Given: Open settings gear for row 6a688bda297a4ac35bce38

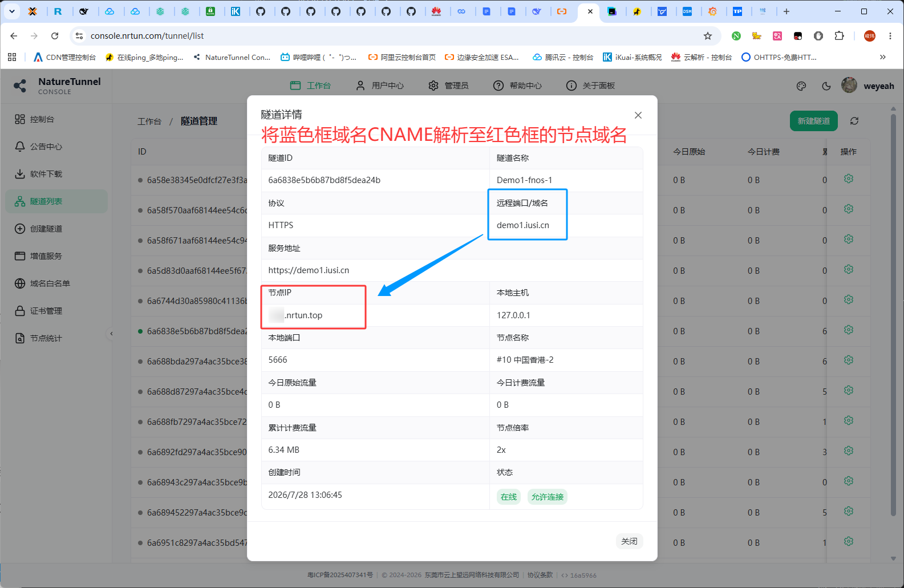Looking at the screenshot, I should click(x=849, y=360).
